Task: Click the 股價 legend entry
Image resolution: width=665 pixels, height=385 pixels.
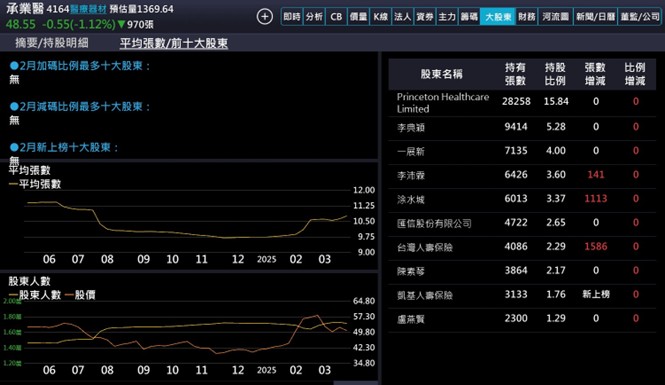Action: click(80, 295)
